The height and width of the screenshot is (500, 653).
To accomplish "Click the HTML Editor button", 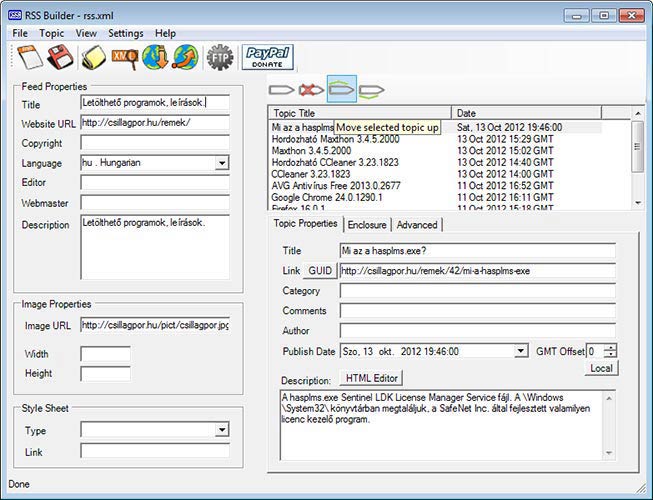I will 371,378.
